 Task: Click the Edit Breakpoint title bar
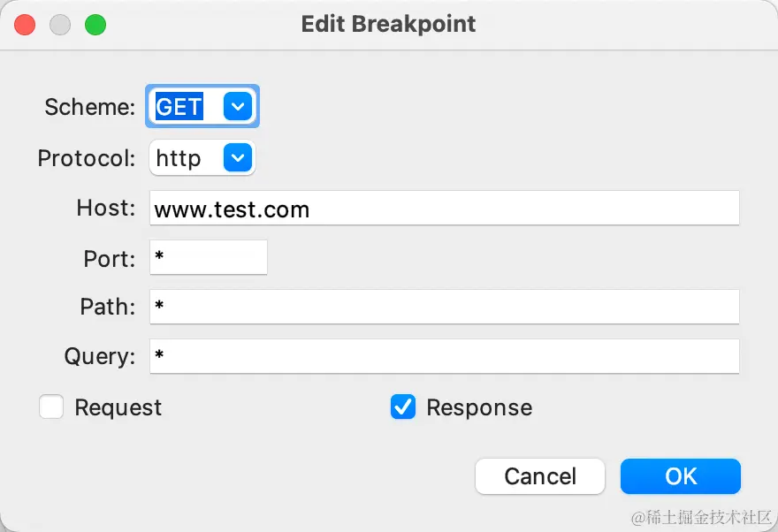pyautogui.click(x=388, y=24)
